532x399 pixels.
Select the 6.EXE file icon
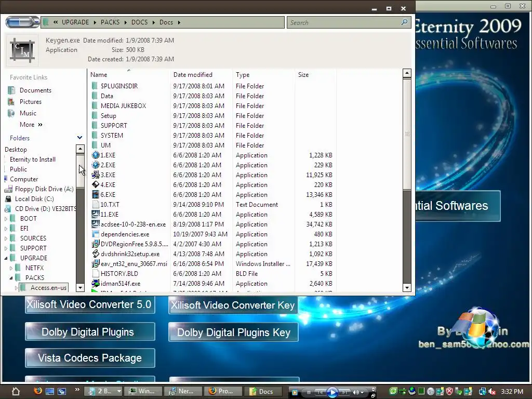point(96,194)
